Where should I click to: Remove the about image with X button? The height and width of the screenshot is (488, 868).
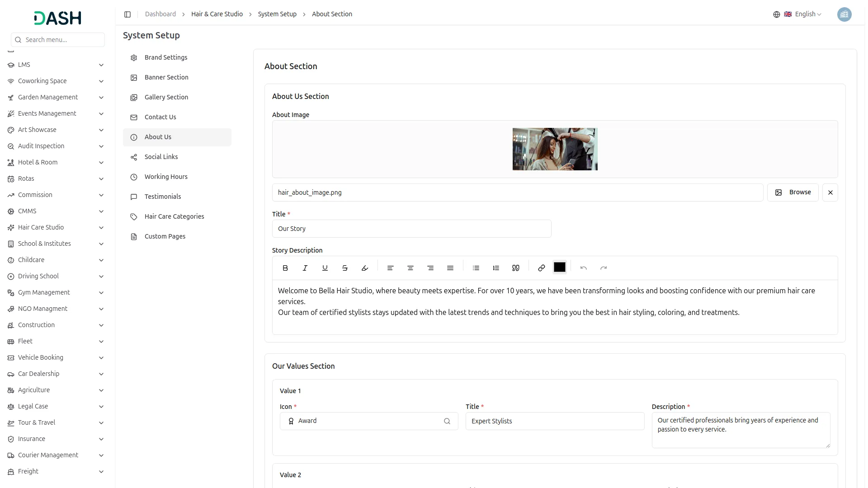tap(830, 192)
